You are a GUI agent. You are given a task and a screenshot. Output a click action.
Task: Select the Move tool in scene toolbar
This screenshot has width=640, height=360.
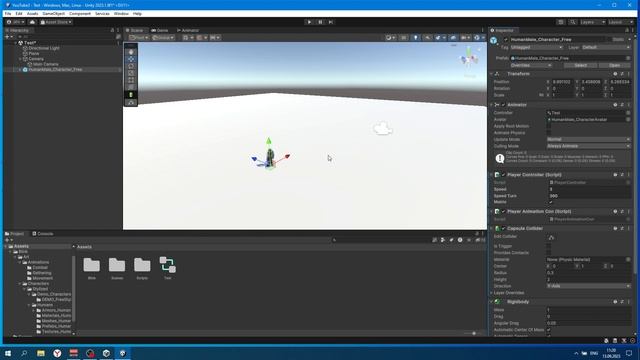tap(131, 59)
